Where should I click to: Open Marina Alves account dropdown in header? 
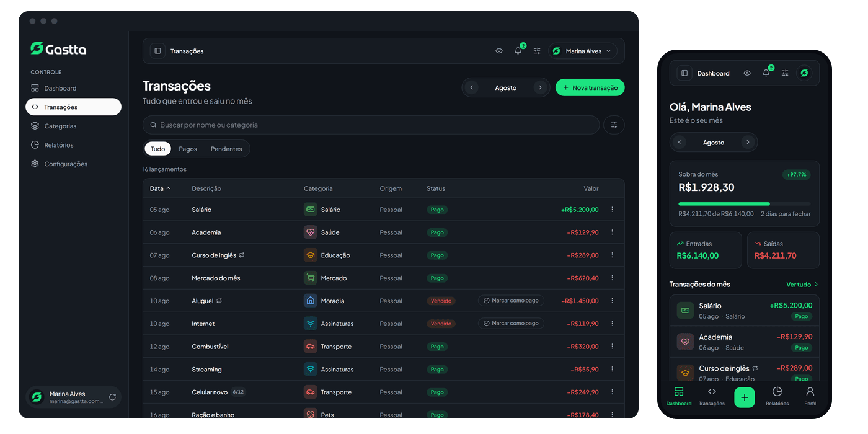click(x=582, y=51)
